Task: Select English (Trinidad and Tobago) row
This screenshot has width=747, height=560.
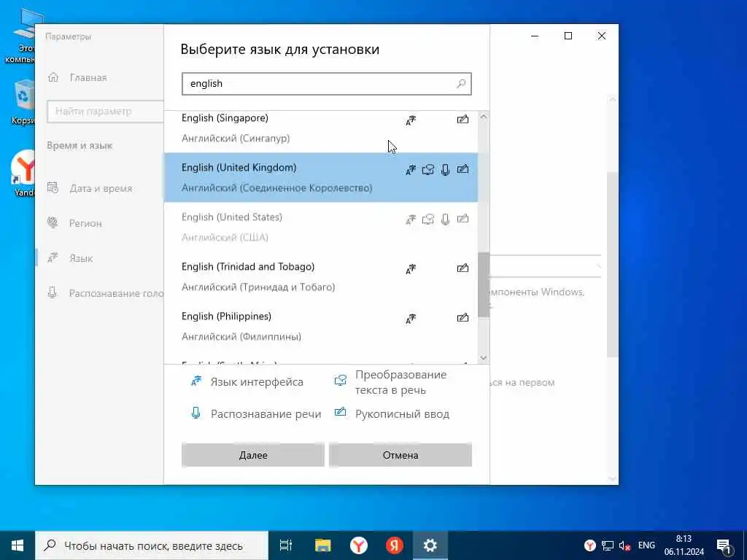Action: coord(321,276)
